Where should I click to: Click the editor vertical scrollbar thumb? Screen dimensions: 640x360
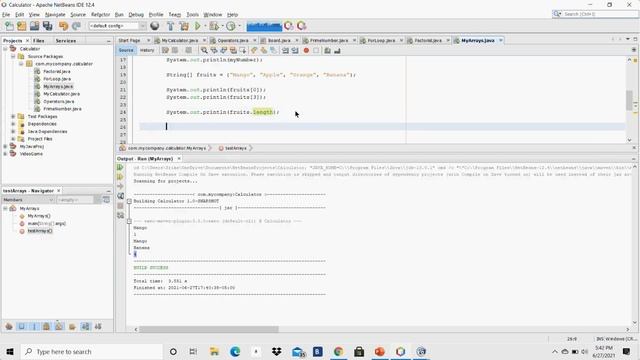tap(629, 100)
